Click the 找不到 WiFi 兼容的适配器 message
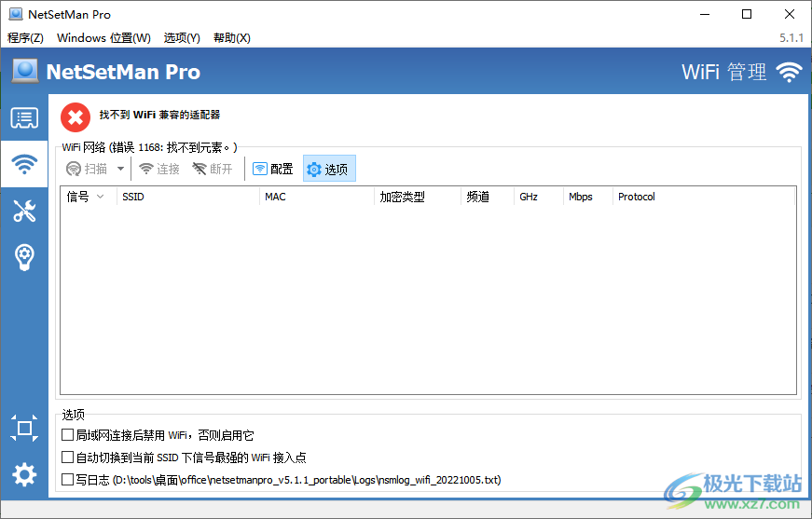The width and height of the screenshot is (812, 519). point(159,115)
